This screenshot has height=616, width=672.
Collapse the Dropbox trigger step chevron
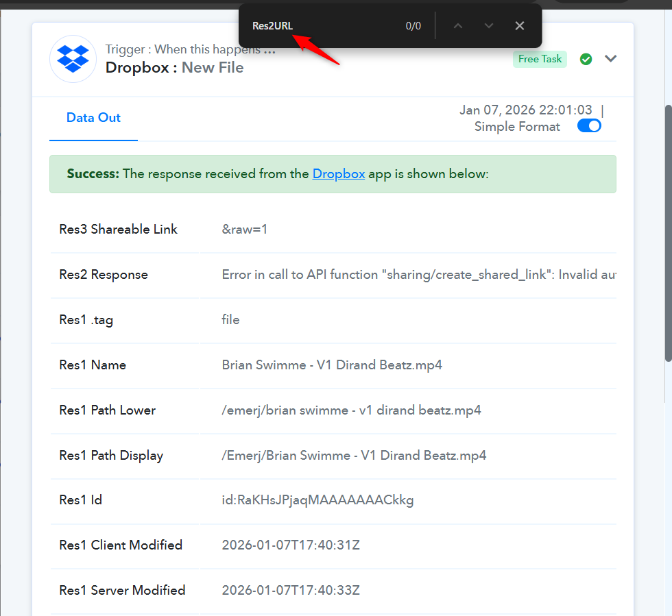(611, 59)
